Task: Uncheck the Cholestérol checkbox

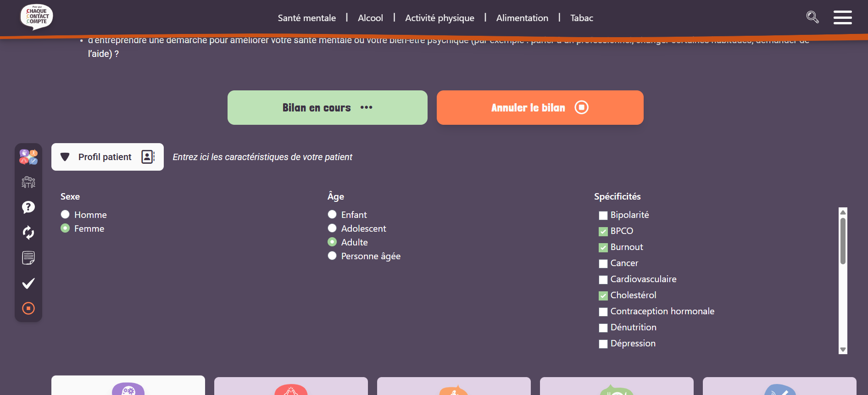Action: click(603, 296)
